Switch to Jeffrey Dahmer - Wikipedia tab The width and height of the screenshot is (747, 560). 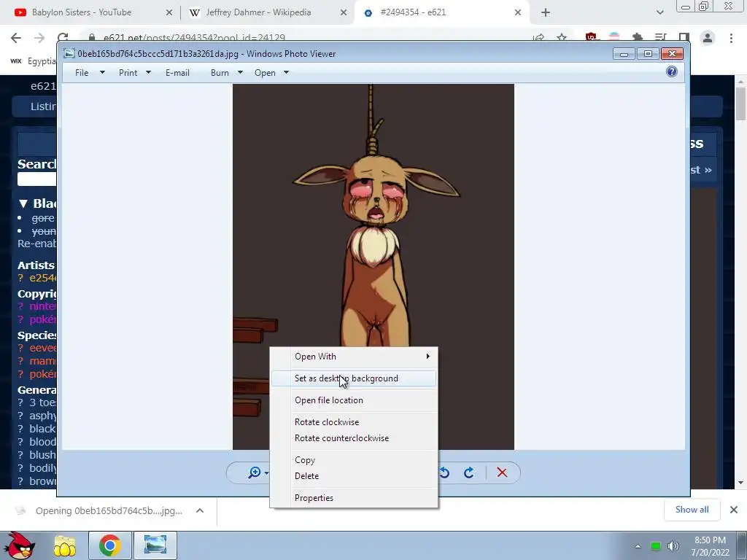[x=267, y=13]
